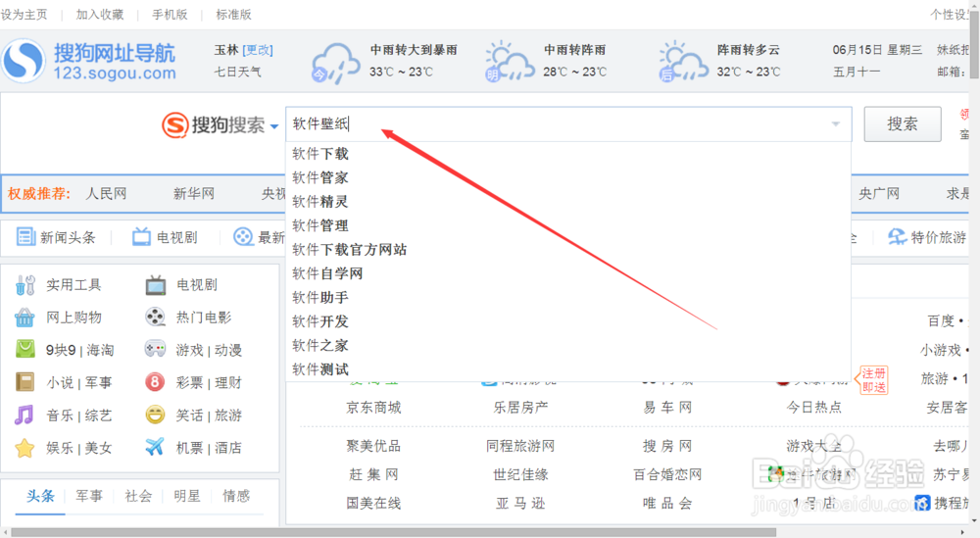
Task: Select the 头条 news tab
Action: coord(40,496)
